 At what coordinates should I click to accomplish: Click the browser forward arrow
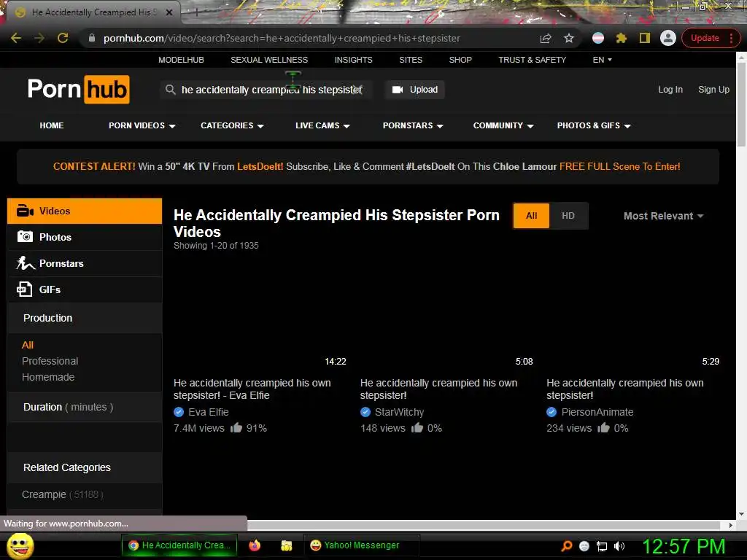(x=39, y=38)
